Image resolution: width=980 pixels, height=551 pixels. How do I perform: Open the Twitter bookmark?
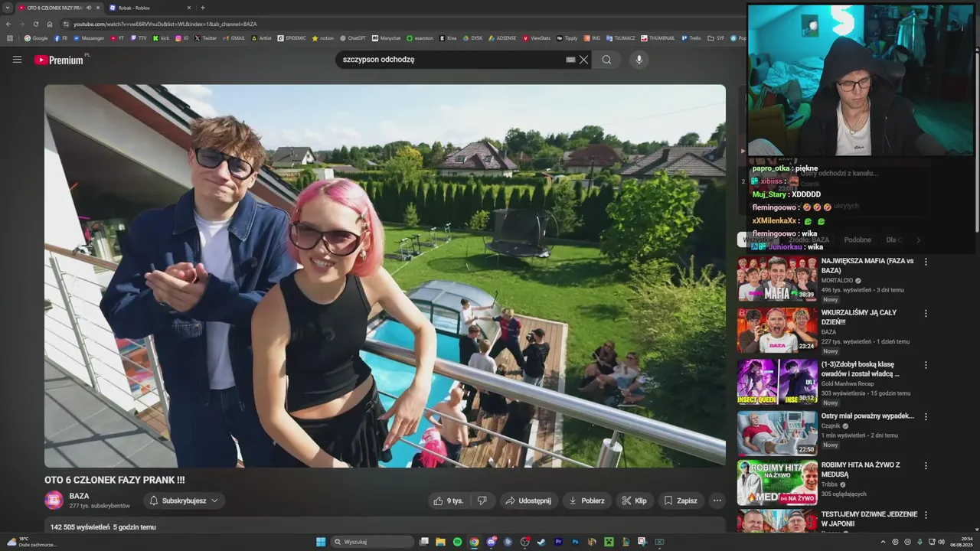click(x=205, y=37)
